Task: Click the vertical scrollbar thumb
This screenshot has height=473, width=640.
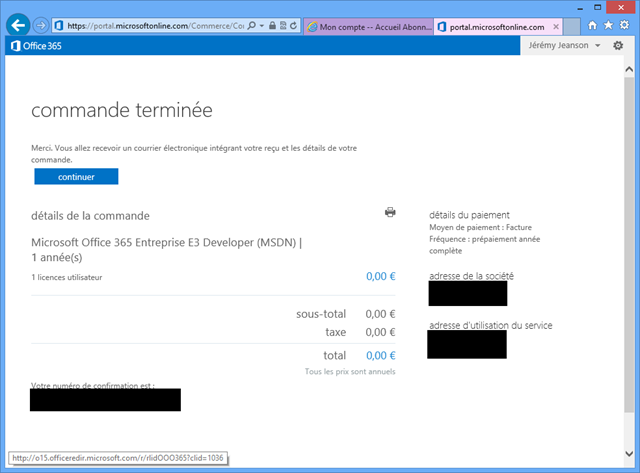Action: [629, 244]
